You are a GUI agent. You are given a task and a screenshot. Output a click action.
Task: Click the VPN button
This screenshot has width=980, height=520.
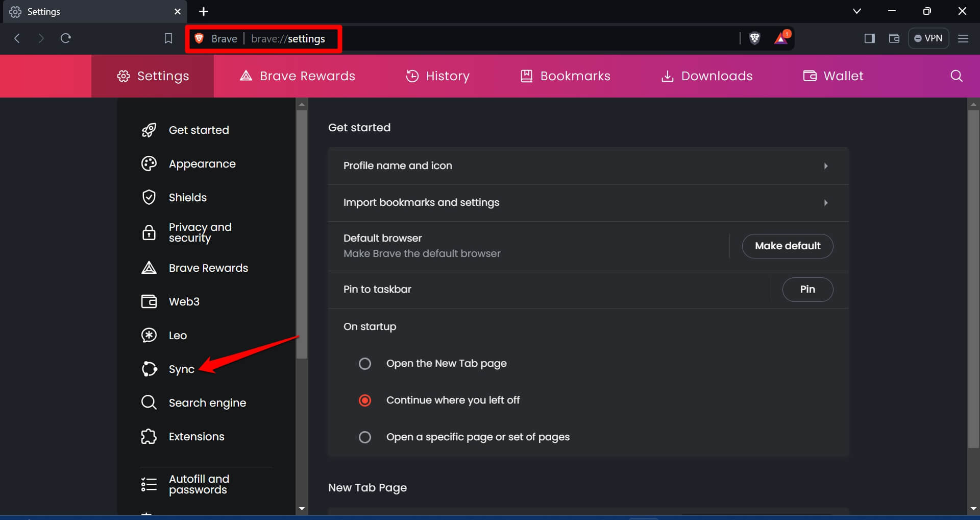tap(928, 38)
